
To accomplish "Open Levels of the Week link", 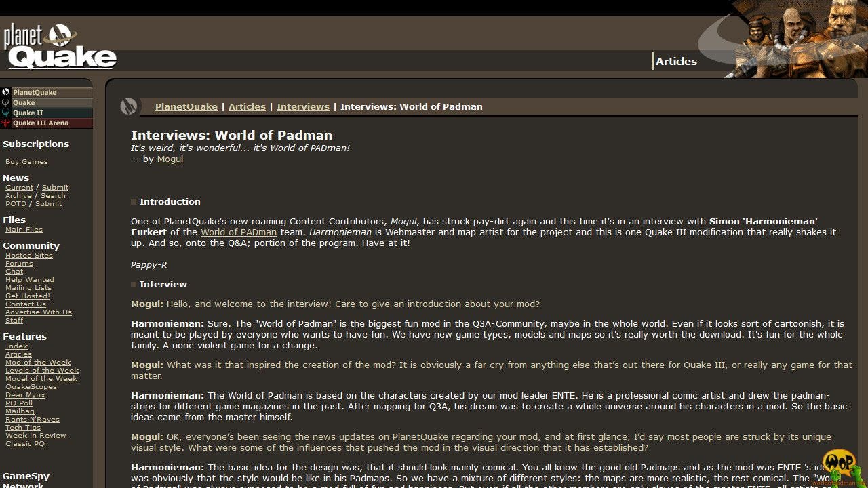I will [x=42, y=370].
